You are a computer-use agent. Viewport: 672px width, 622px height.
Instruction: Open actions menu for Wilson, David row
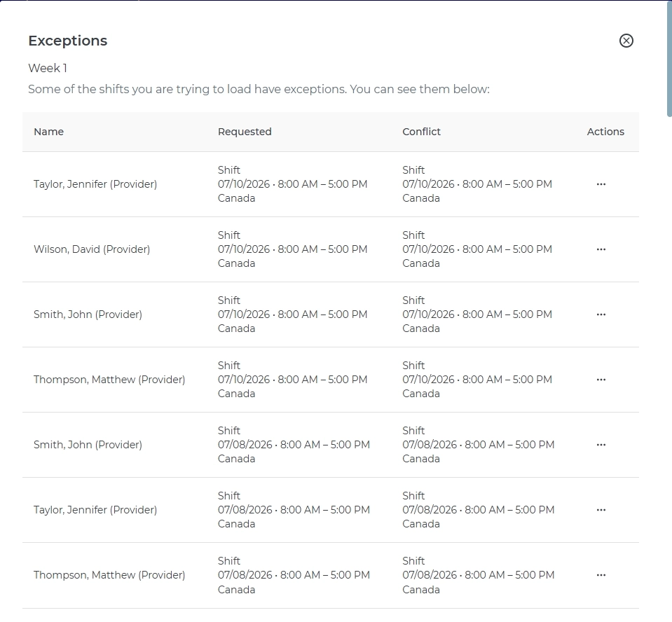[601, 249]
